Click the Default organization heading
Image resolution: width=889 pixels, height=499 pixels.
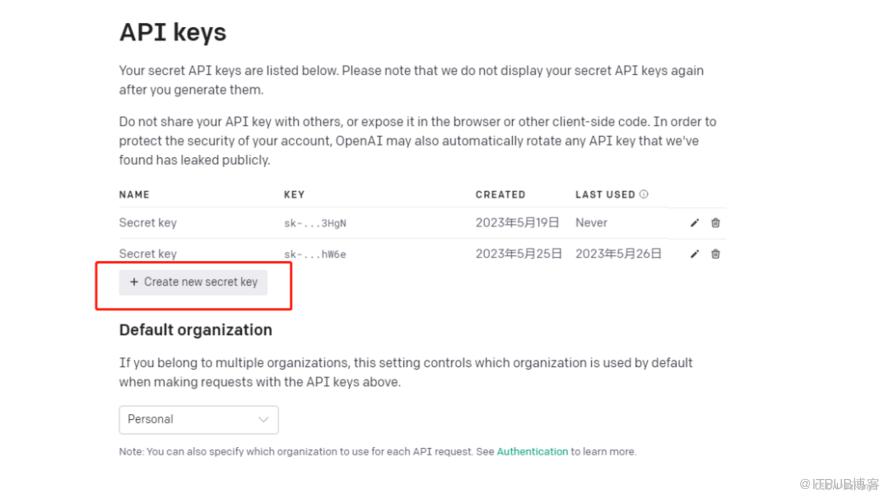pyautogui.click(x=195, y=330)
